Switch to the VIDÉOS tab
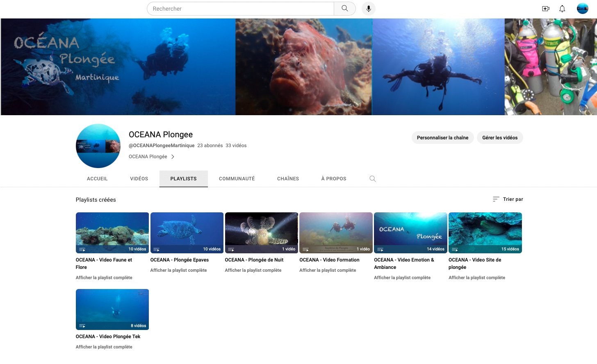The image size is (597, 364). click(139, 179)
